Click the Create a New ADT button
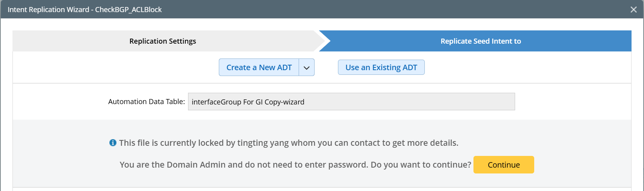Viewport: 644px width, 191px height. pyautogui.click(x=259, y=67)
